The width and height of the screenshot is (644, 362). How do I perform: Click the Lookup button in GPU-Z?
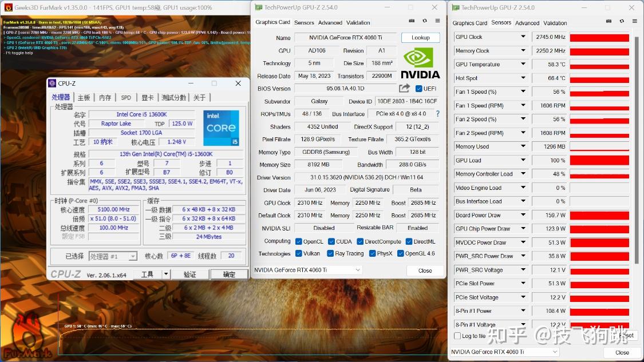(x=421, y=37)
